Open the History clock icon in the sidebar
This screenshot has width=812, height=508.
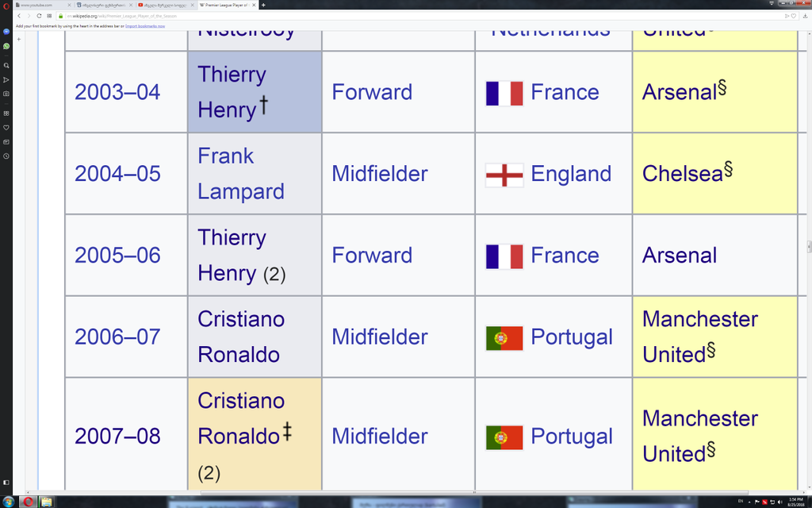[x=6, y=156]
